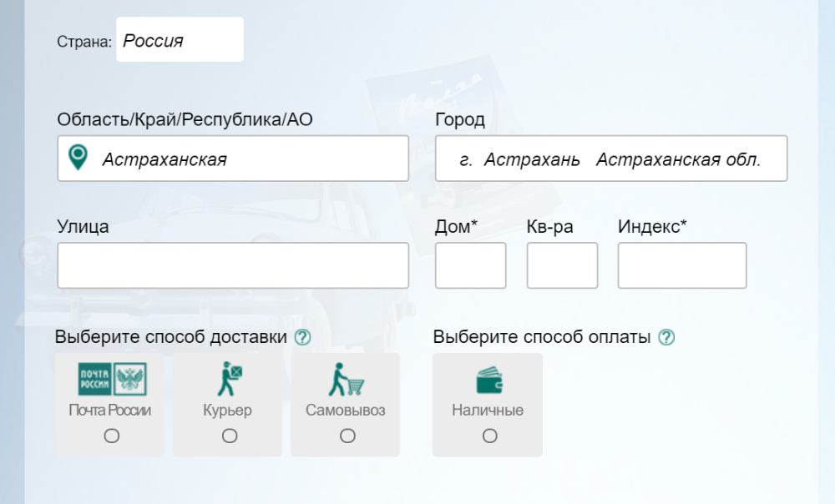Image resolution: width=835 pixels, height=504 pixels.
Task: Click the Самовывоз shopping cart icon
Action: pyautogui.click(x=346, y=380)
